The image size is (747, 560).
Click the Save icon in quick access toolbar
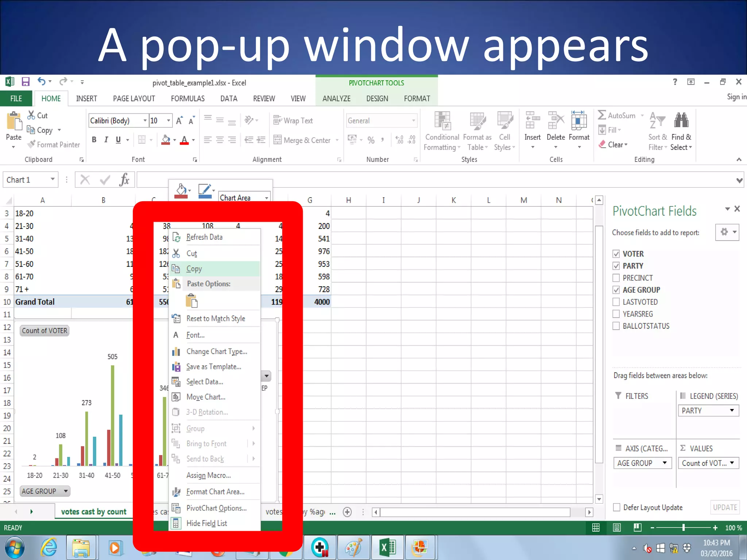pos(26,82)
